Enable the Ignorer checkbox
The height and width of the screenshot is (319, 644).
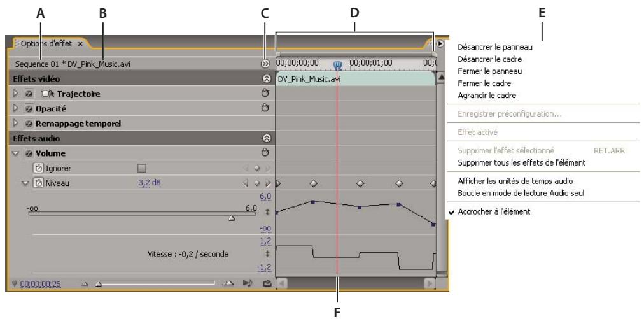coord(142,168)
